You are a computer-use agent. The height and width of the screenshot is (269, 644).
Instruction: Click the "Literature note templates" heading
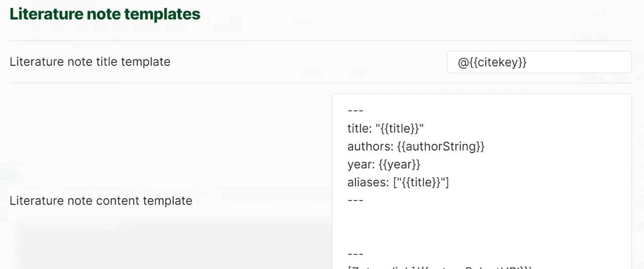pos(105,14)
